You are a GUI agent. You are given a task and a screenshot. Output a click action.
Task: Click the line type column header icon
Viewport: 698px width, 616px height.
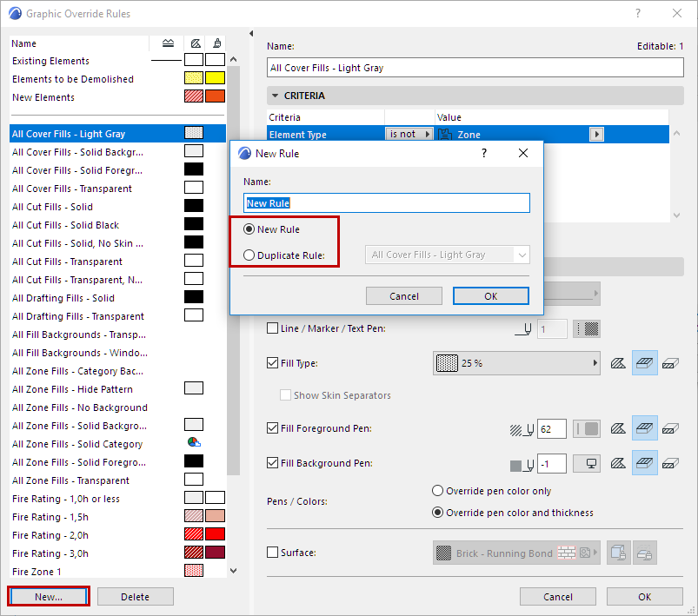pos(168,43)
